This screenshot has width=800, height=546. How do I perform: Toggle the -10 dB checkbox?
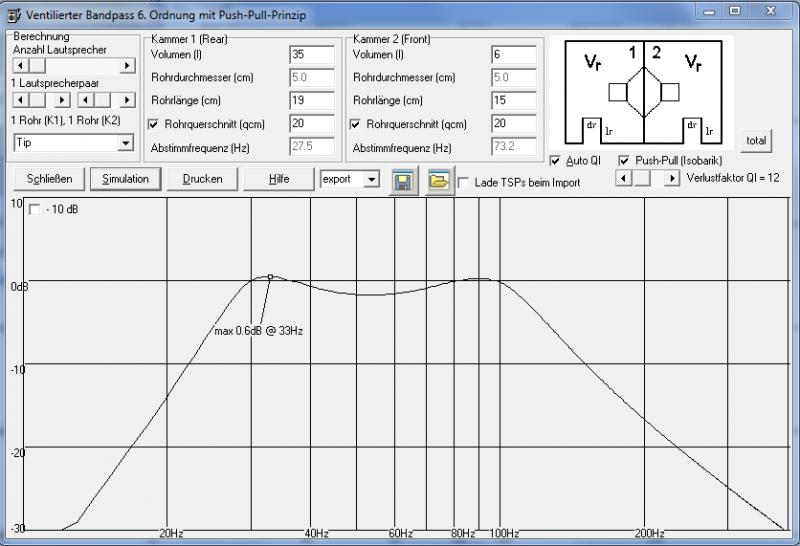[35, 210]
